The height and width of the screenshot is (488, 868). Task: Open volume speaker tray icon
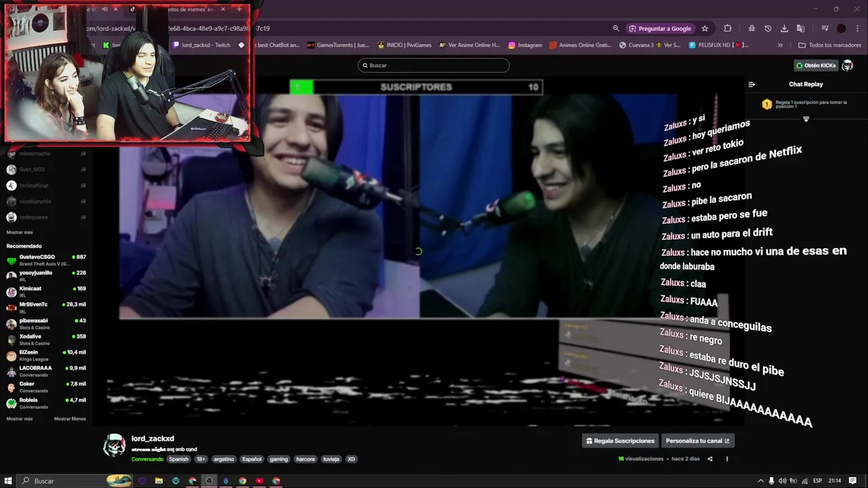[782, 481]
